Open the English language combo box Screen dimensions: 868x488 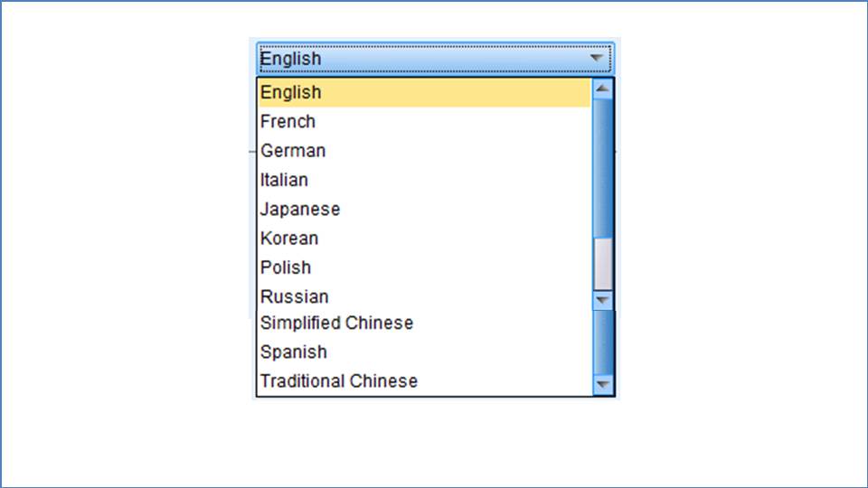[435, 58]
